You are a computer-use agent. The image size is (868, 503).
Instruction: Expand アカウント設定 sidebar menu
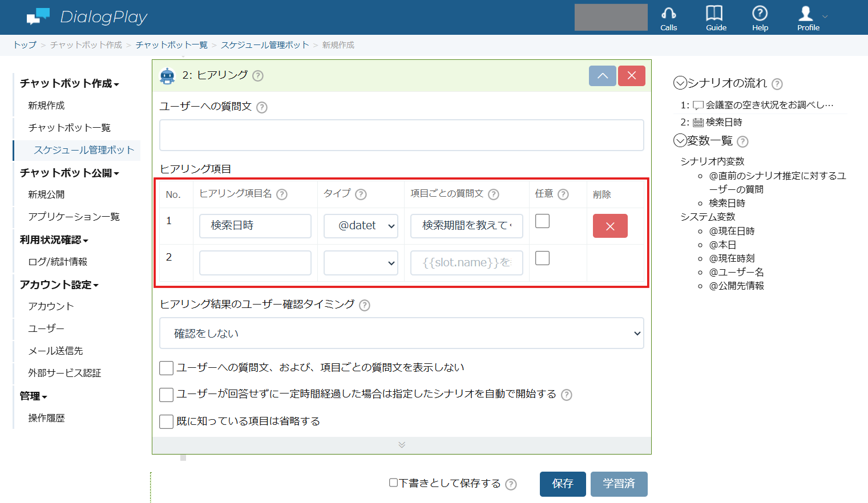pos(59,285)
